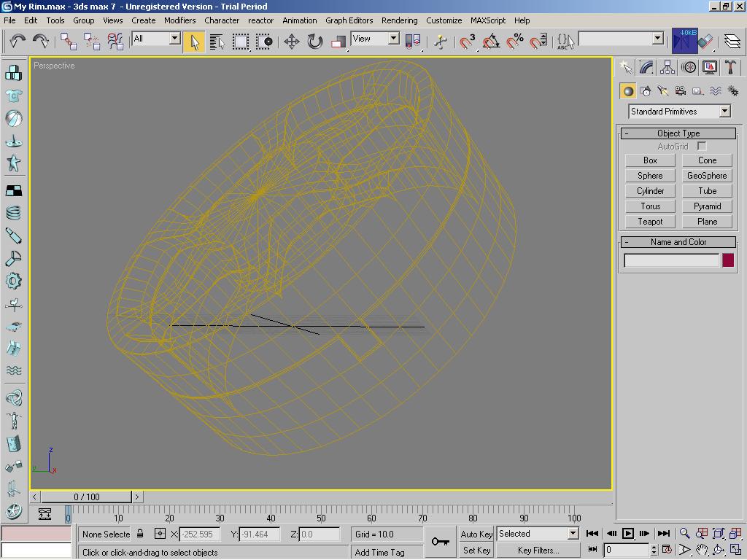
Task: Click the object color swatch
Action: [728, 260]
